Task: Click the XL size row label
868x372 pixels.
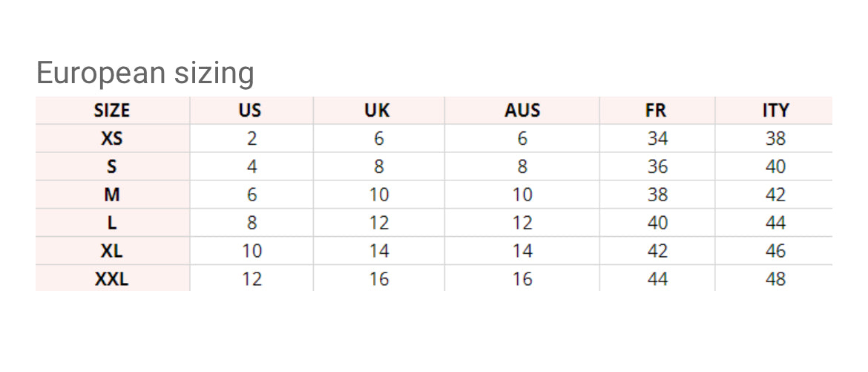Action: [112, 251]
